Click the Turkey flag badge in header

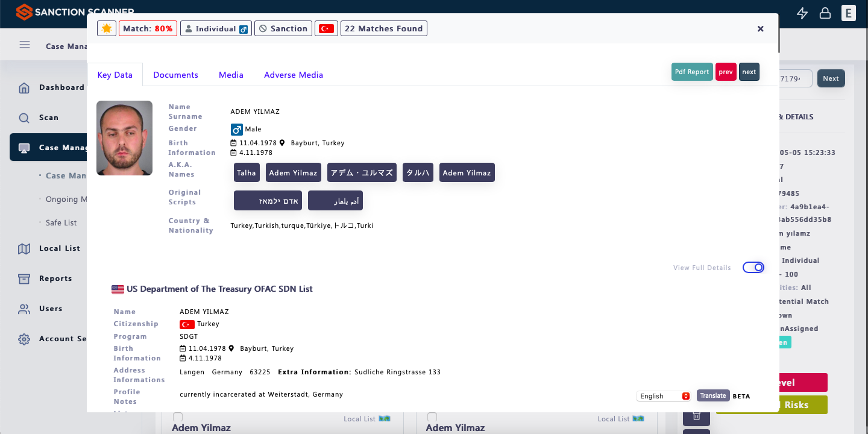coord(326,28)
